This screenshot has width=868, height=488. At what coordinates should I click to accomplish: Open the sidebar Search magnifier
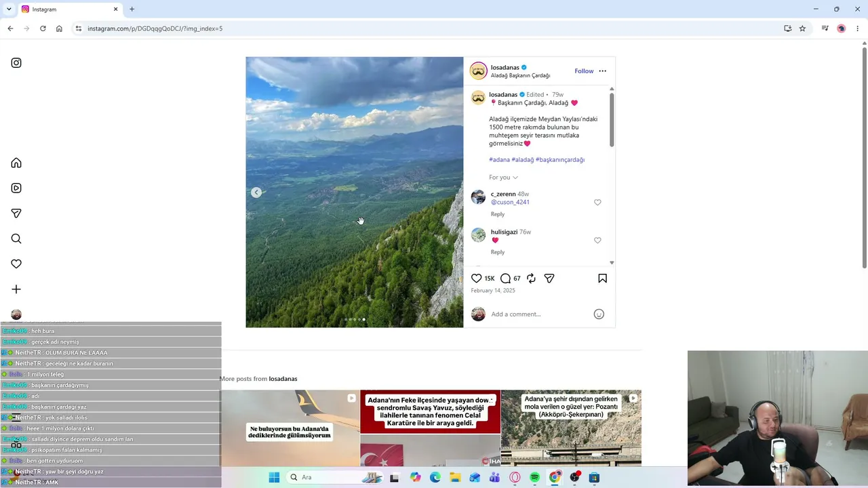[x=16, y=239]
